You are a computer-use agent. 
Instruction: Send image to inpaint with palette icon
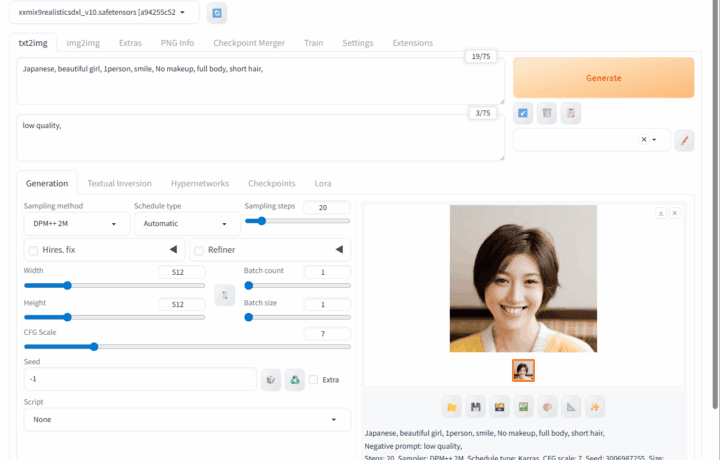coord(547,407)
